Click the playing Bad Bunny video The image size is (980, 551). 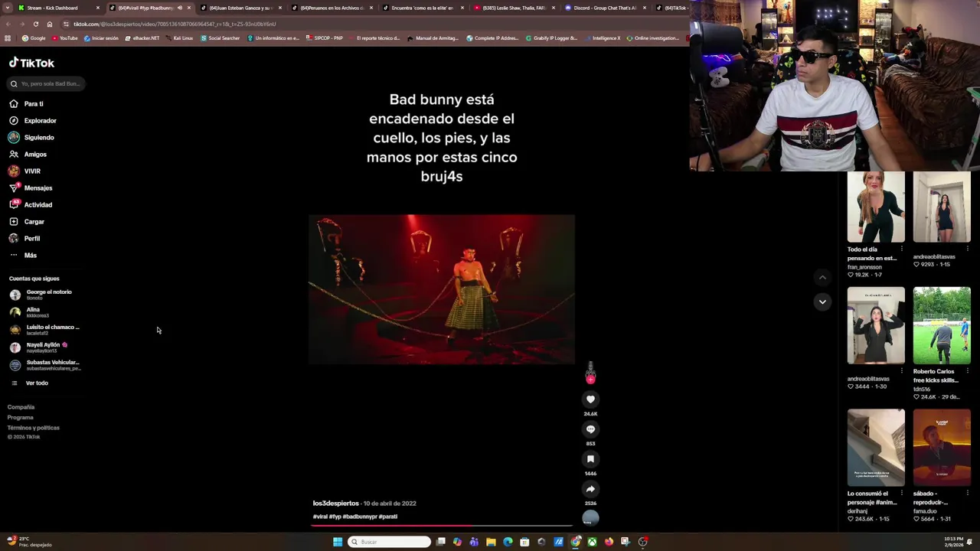pos(442,289)
